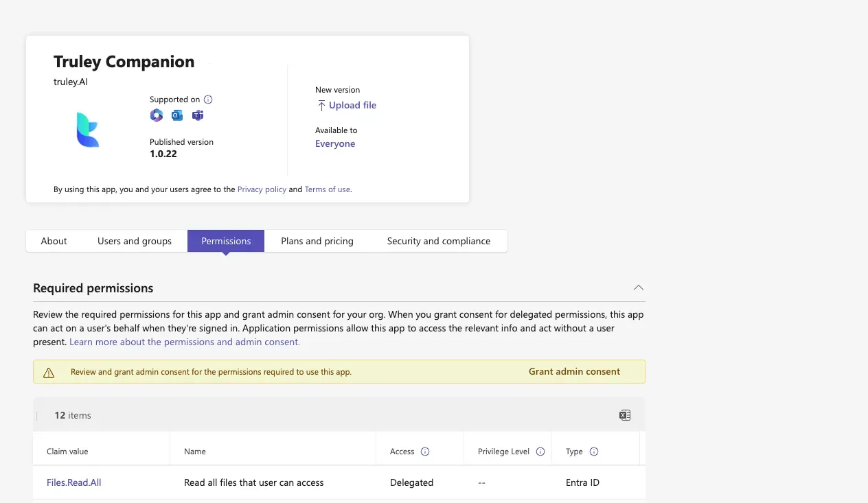Open the Plans and pricing tab
The height and width of the screenshot is (503, 868).
click(317, 241)
